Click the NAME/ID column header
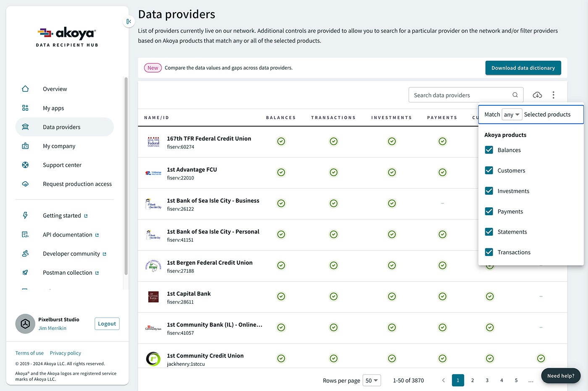This screenshot has height=391, width=588. click(x=157, y=117)
